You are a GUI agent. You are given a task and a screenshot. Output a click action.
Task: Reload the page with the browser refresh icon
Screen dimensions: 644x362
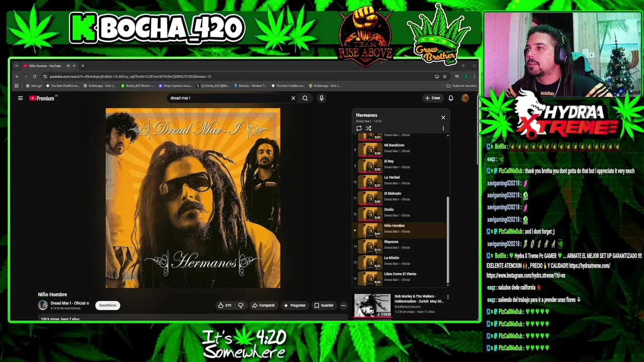[x=34, y=76]
